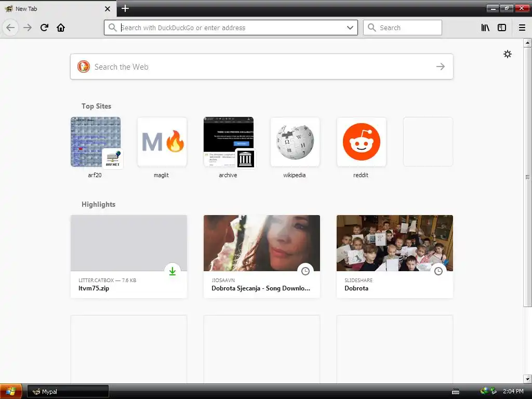Click the forward navigation arrow
This screenshot has width=532, height=399.
coord(28,28)
